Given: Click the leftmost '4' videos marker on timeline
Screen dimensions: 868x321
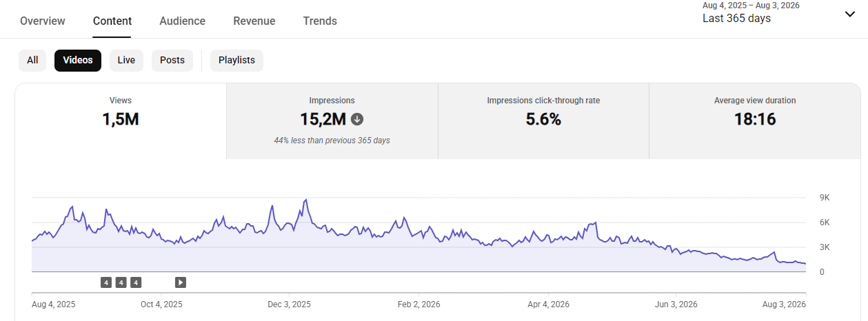Looking at the screenshot, I should [x=106, y=282].
